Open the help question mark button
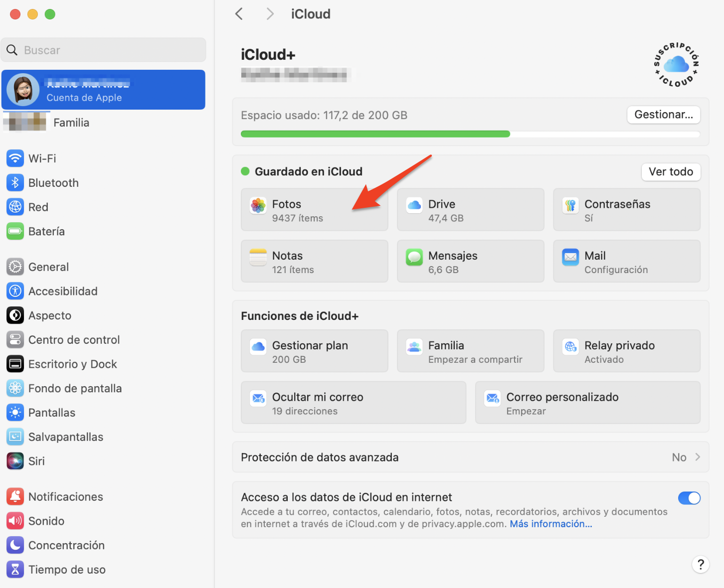This screenshot has height=588, width=724. coord(701,565)
